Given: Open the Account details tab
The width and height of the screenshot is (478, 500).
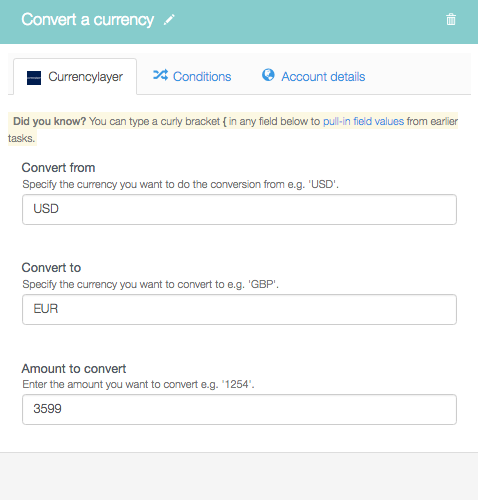Looking at the screenshot, I should click(313, 77).
